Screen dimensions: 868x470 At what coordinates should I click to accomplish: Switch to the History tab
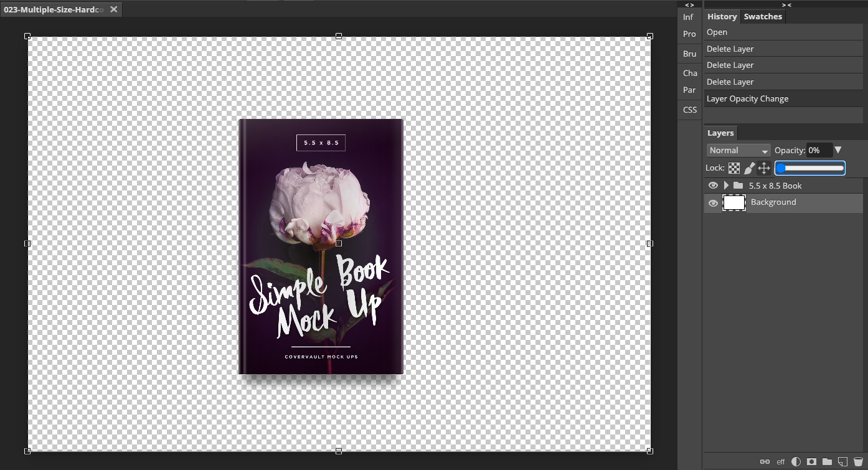(722, 17)
